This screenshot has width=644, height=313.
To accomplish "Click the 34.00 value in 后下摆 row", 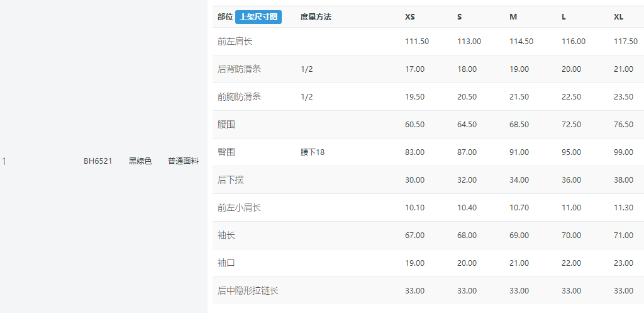I will click(519, 179).
